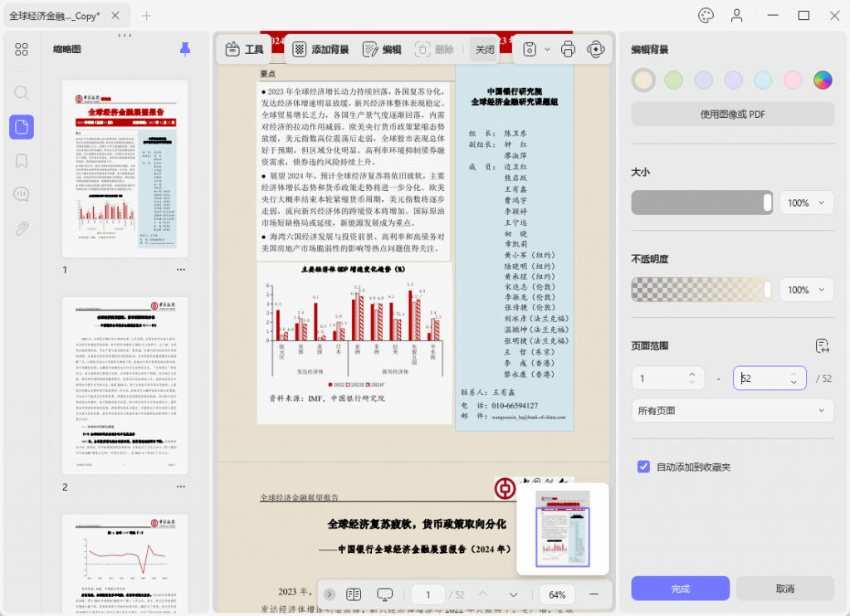This screenshot has height=616, width=850.
Task: Open the 工具 tools menu
Action: coord(244,49)
